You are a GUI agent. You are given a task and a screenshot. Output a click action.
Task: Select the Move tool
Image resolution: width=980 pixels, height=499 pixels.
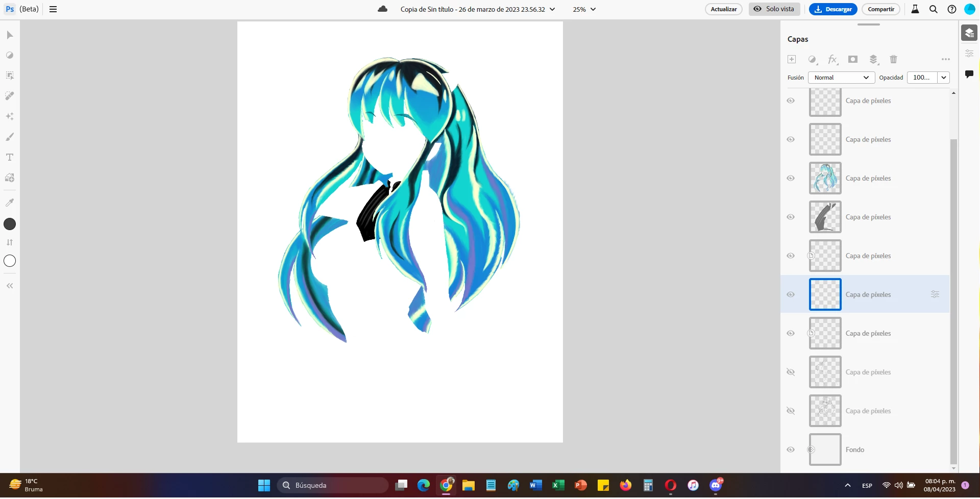click(x=10, y=35)
